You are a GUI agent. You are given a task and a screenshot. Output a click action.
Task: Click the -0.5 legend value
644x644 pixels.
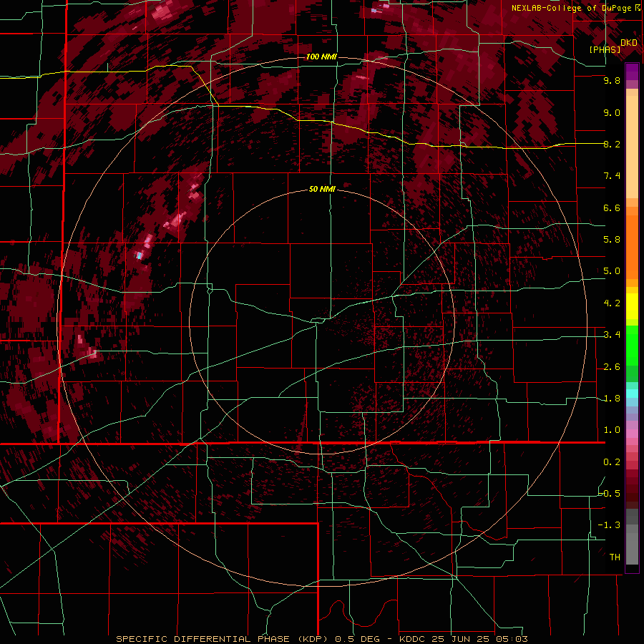click(610, 494)
